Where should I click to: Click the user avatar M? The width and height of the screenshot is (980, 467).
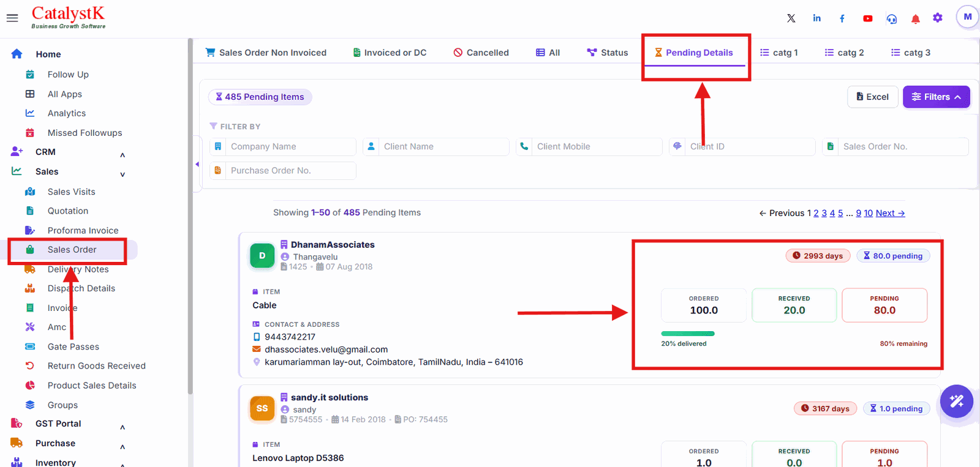point(968,17)
